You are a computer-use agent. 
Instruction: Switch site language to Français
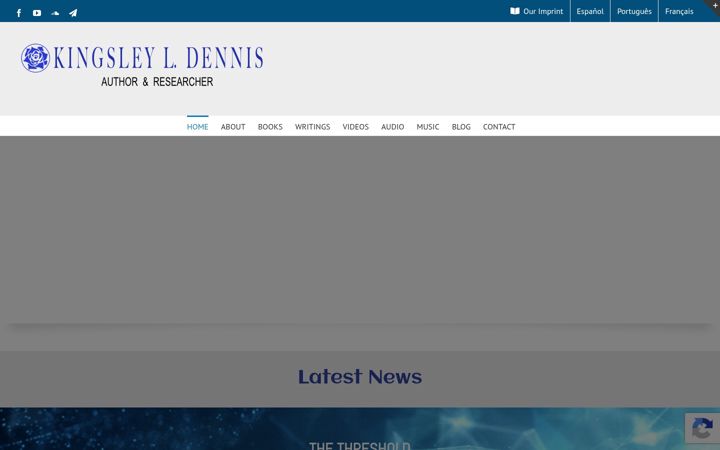[x=679, y=11]
